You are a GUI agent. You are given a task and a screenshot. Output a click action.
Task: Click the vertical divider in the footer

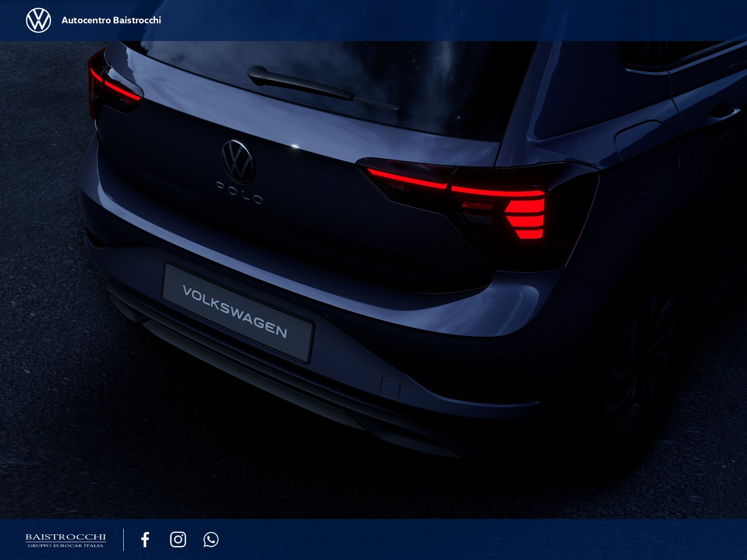point(124,539)
